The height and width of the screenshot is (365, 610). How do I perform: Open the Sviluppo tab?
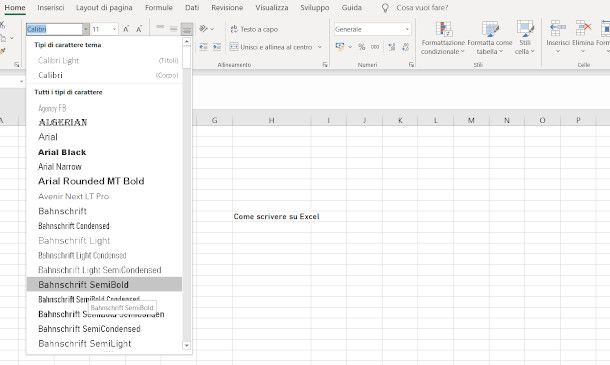pyautogui.click(x=315, y=7)
